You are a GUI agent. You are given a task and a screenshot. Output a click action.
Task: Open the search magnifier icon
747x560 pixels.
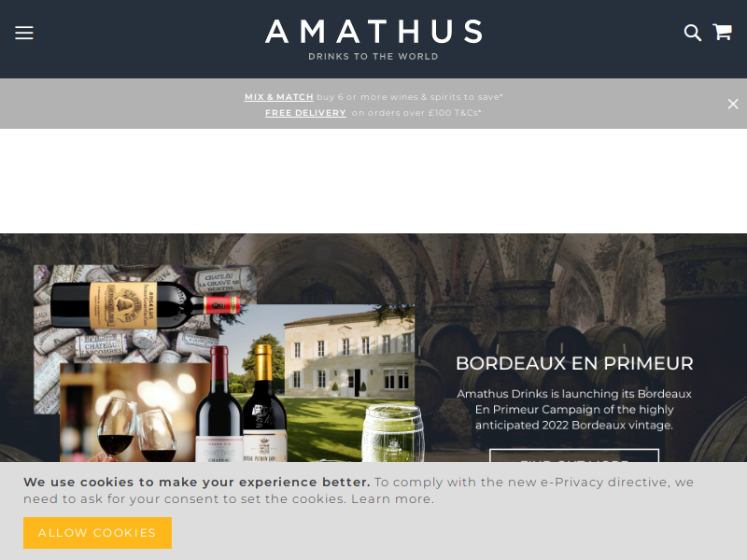point(692,33)
